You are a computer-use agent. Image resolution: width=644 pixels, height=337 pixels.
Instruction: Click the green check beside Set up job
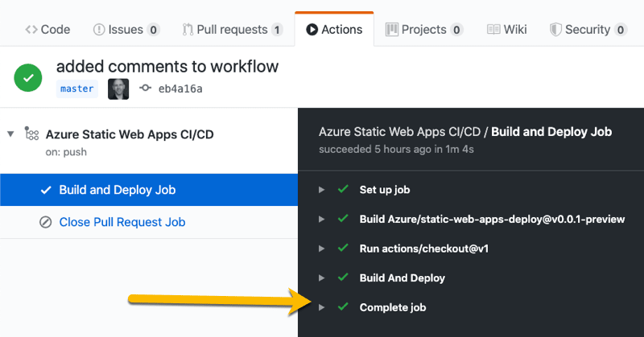click(343, 189)
